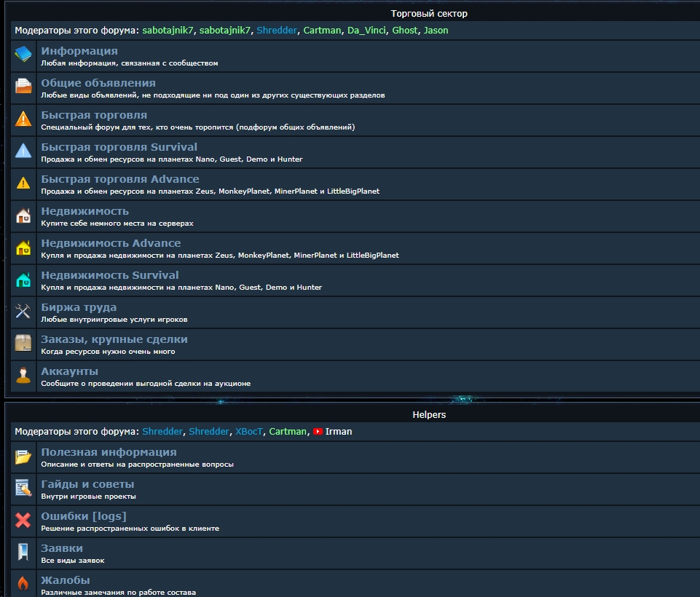Open the Общие объявления forum

pyautogui.click(x=98, y=83)
